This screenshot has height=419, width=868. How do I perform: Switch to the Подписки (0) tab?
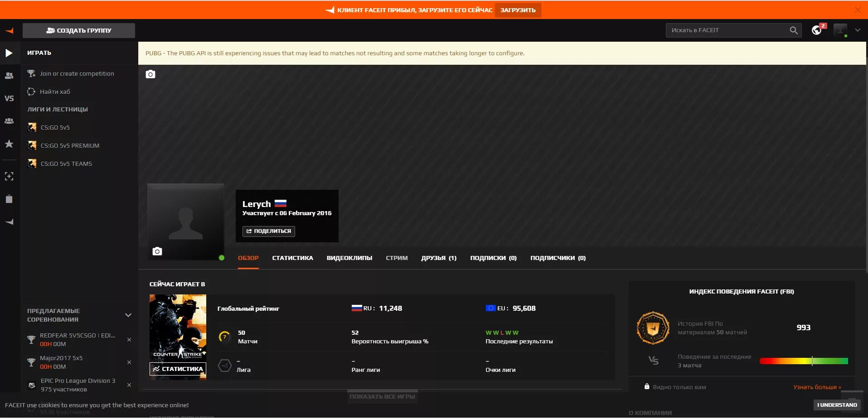(493, 258)
